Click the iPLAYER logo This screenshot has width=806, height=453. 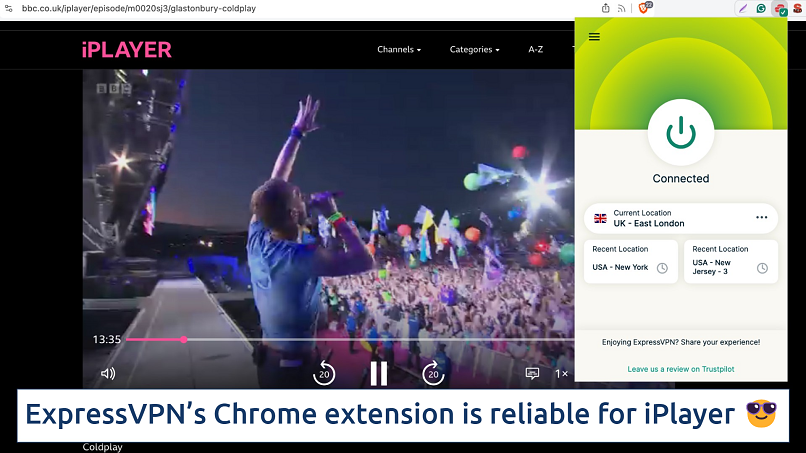126,50
